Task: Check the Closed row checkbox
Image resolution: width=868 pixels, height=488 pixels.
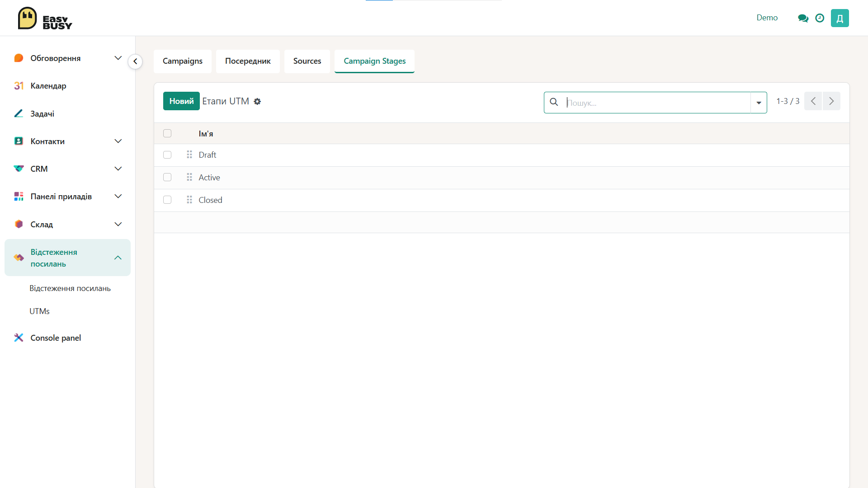Action: pos(167,200)
